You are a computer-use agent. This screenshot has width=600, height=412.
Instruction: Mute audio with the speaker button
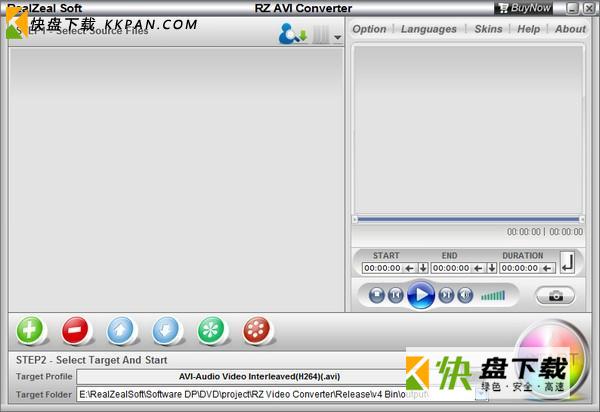coord(465,295)
